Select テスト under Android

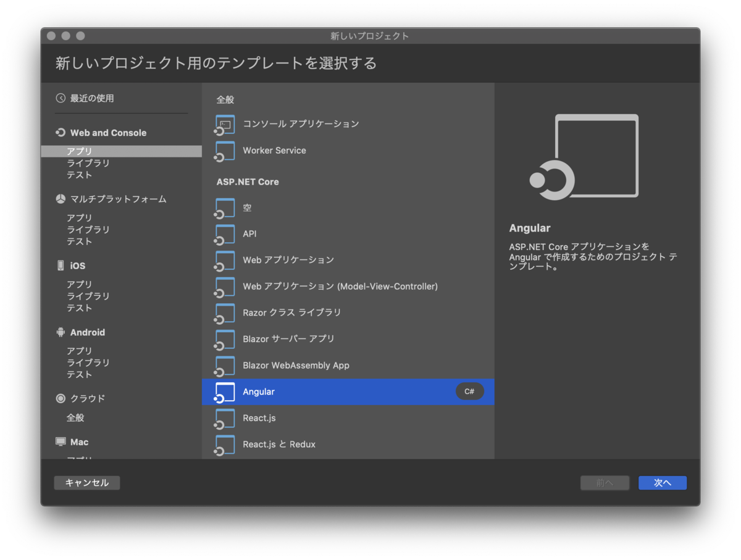point(79,374)
